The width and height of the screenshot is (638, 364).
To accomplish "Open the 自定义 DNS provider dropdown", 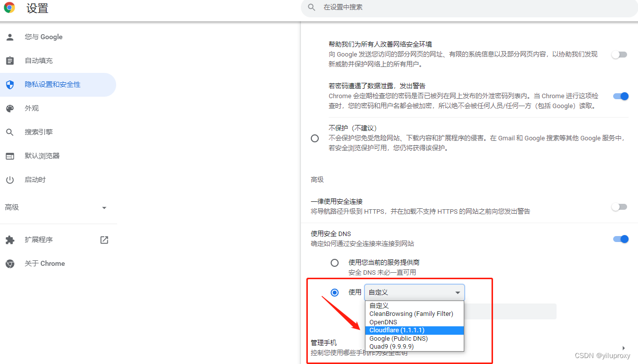I will 415,293.
